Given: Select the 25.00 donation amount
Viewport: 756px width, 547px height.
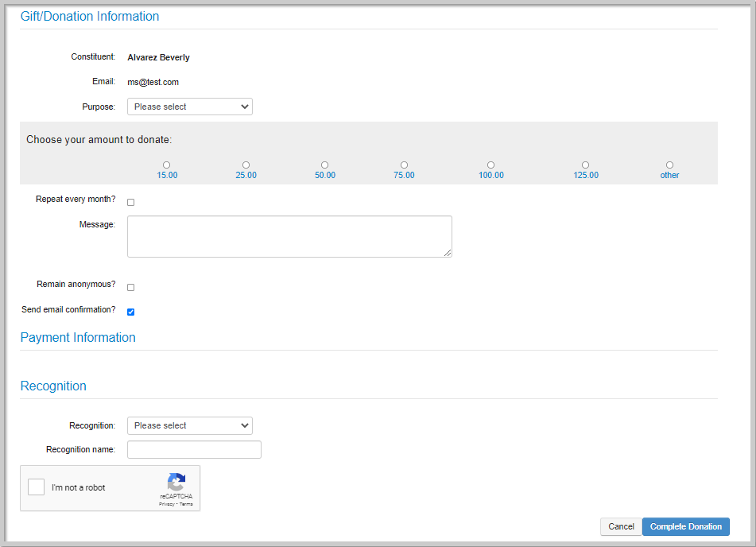Looking at the screenshot, I should click(x=246, y=165).
